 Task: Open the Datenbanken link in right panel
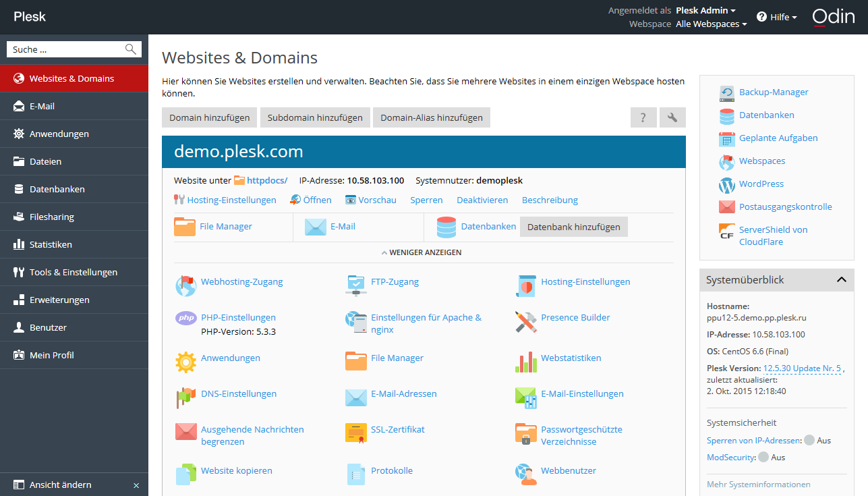click(x=767, y=115)
